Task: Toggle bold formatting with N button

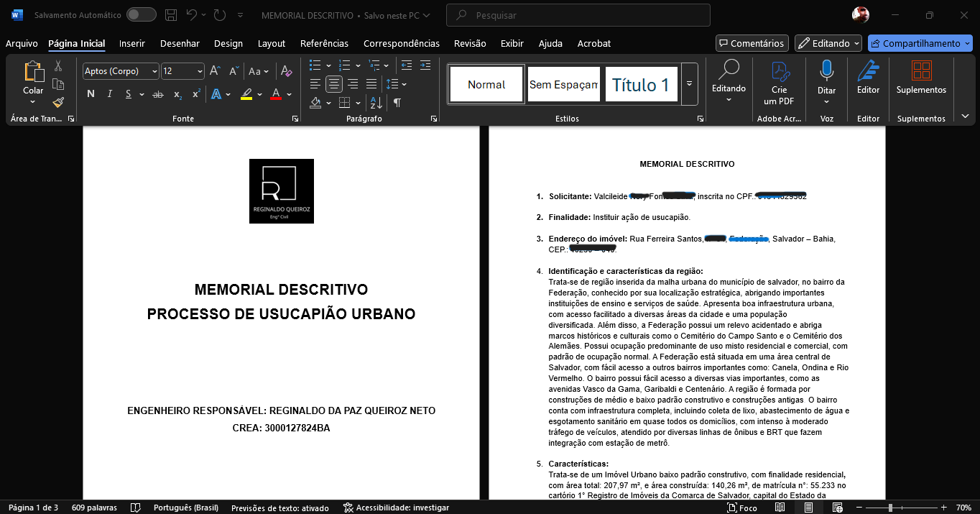Action: click(x=91, y=94)
